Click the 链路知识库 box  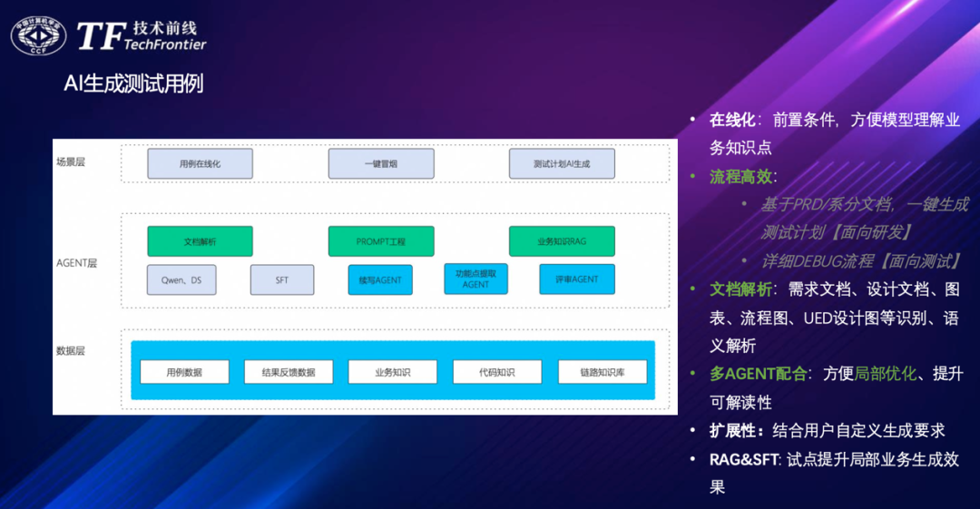[x=602, y=372]
